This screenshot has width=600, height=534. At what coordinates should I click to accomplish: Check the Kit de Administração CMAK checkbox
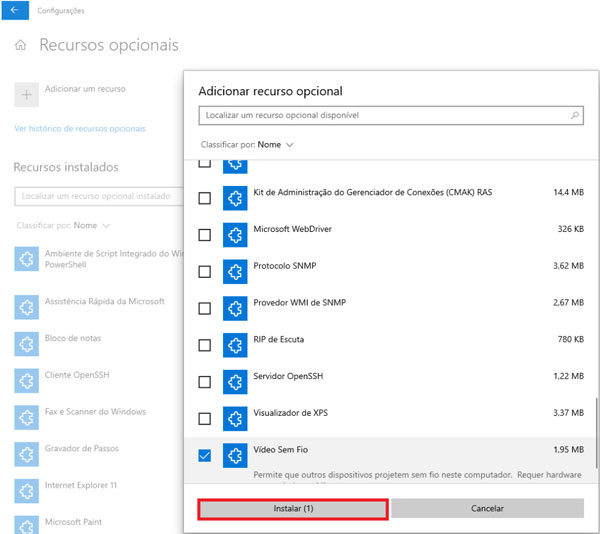click(x=205, y=198)
